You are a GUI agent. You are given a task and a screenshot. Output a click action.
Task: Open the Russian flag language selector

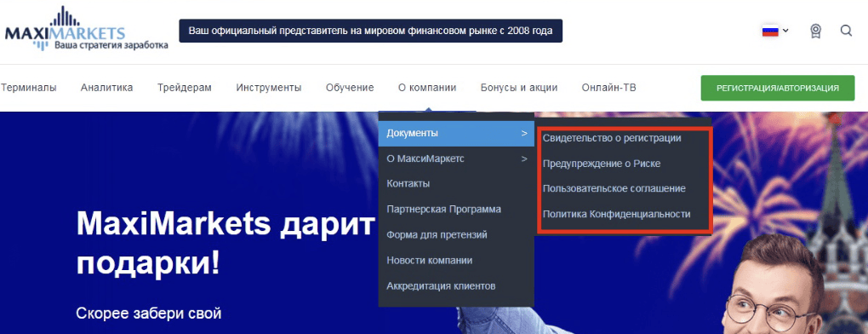[770, 31]
